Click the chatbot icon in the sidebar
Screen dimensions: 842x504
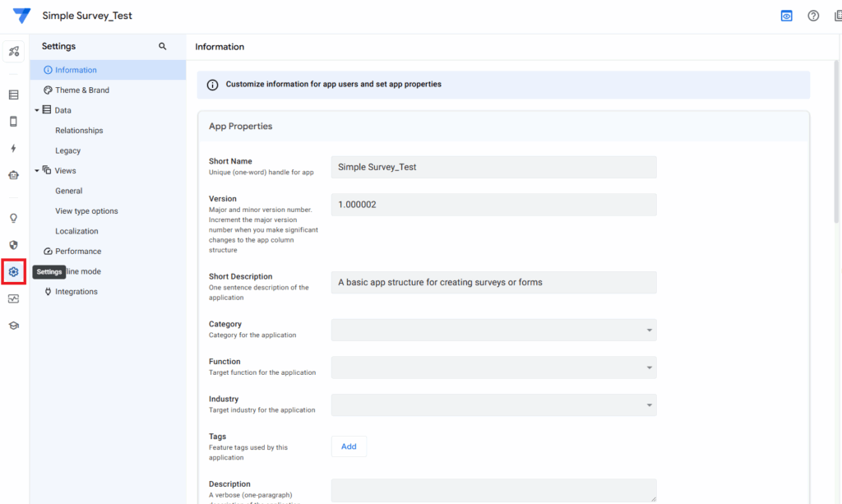click(13, 175)
